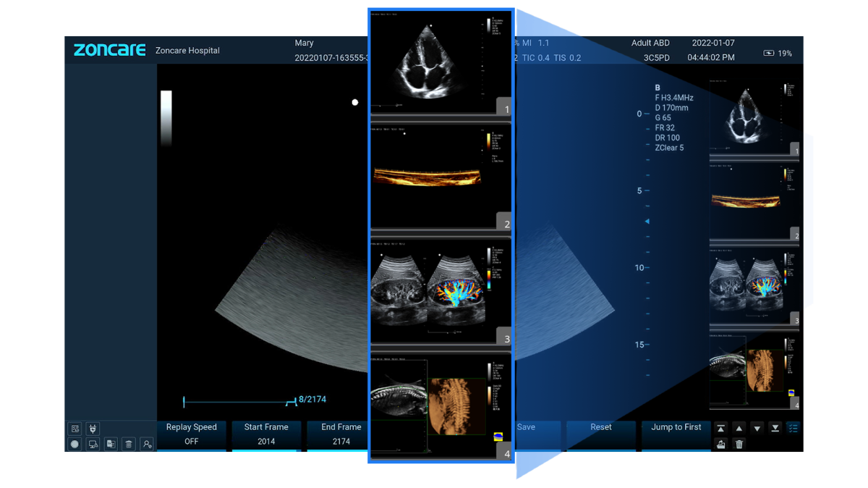Adjust the Start Frame 2014 control
This screenshot has width=868, height=488.
pyautogui.click(x=266, y=434)
